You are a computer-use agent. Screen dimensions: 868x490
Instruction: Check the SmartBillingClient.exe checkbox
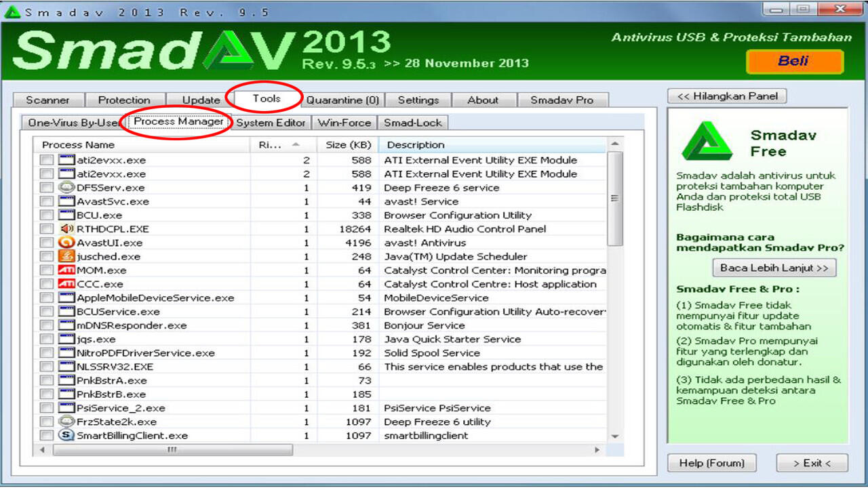[46, 435]
